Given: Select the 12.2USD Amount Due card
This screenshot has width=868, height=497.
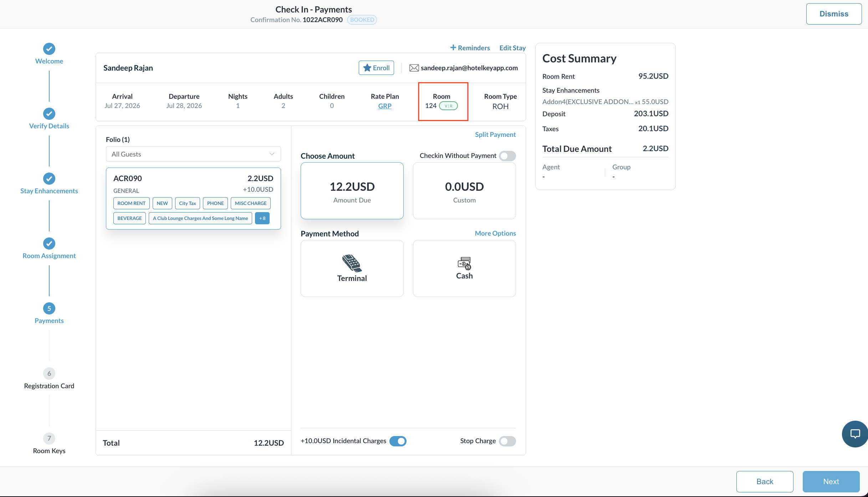Looking at the screenshot, I should 352,191.
